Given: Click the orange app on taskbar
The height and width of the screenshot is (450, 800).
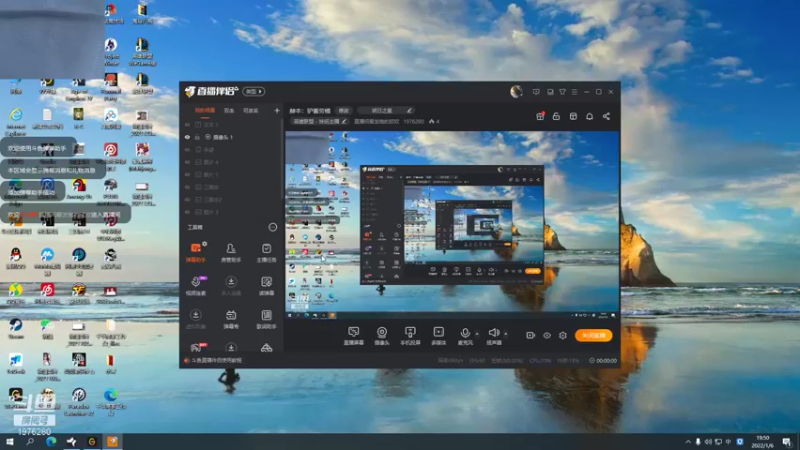Looking at the screenshot, I should coord(113,441).
